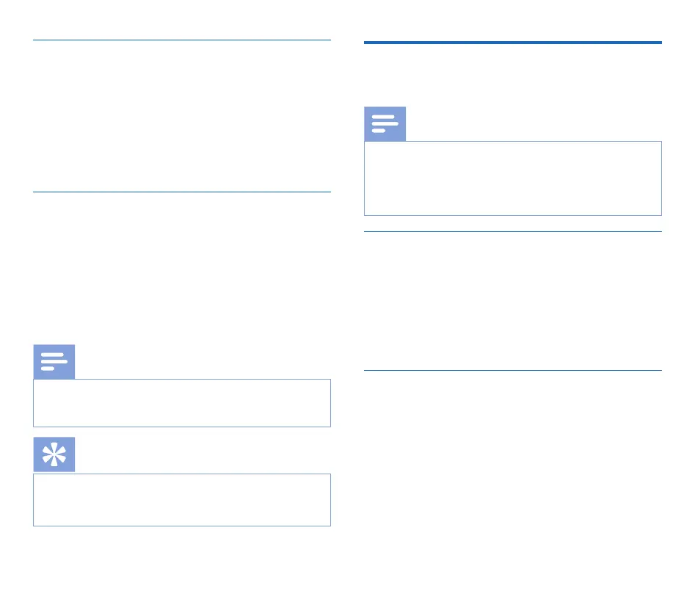Click inside the right column's empty note box
This screenshot has height=616, width=695.
[512, 178]
